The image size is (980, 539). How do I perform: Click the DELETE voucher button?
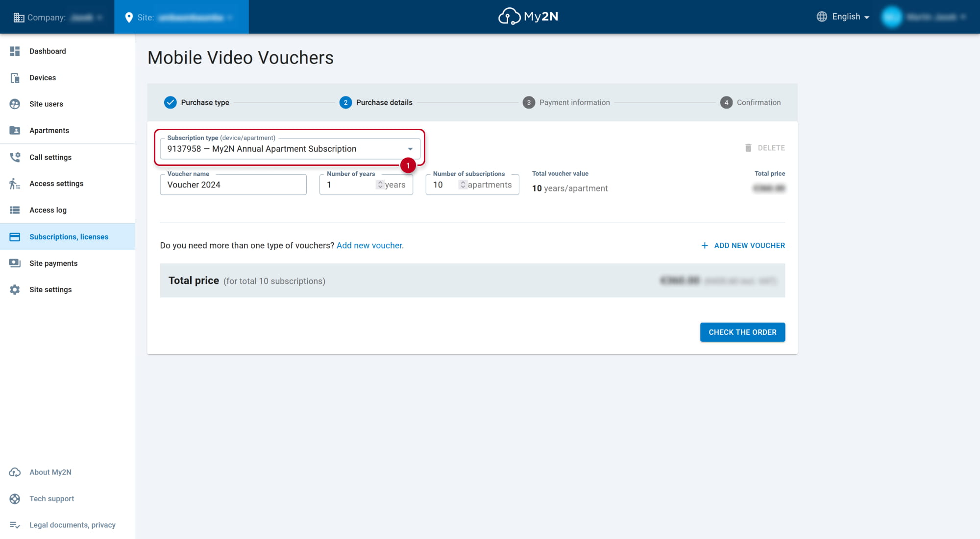pyautogui.click(x=764, y=148)
